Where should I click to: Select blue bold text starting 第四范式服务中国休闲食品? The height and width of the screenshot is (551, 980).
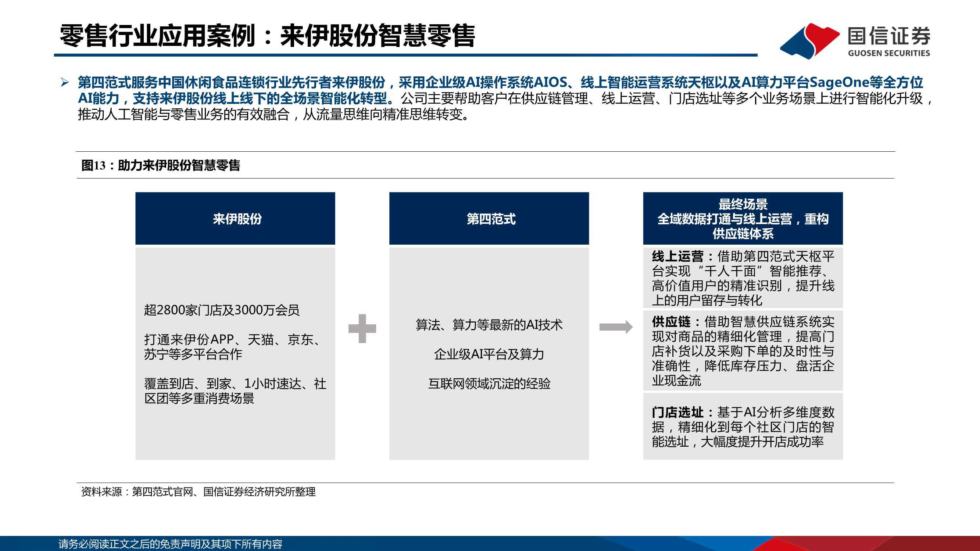click(x=500, y=82)
